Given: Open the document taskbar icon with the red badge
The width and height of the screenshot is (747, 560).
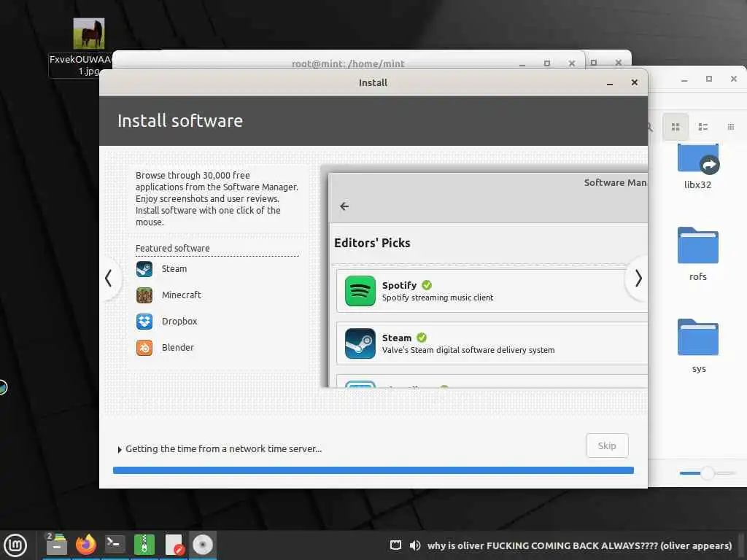Looking at the screenshot, I should (x=174, y=545).
